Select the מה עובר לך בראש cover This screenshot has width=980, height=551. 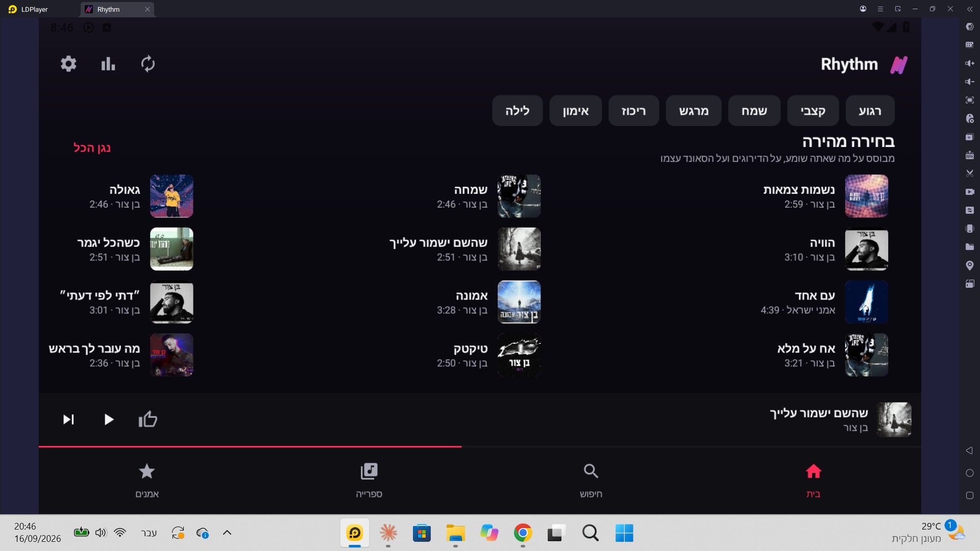point(171,355)
